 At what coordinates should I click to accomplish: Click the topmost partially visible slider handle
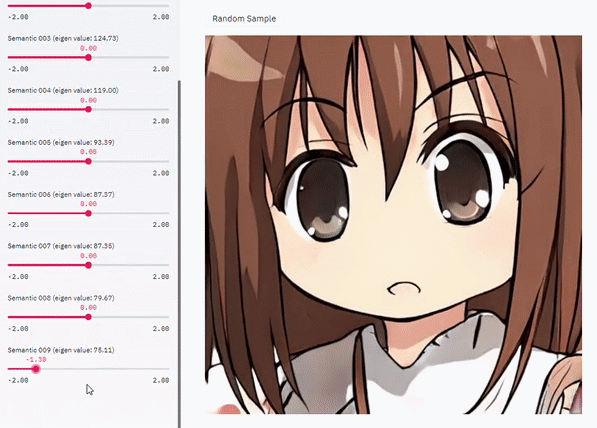88,6
